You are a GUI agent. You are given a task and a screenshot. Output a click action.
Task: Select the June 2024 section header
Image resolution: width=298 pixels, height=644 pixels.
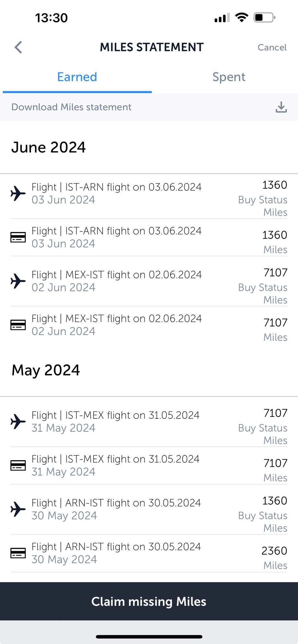49,148
